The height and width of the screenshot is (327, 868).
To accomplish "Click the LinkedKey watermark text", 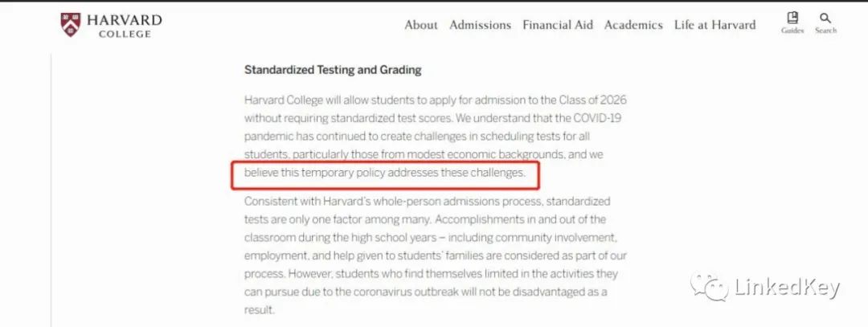I will (787, 287).
